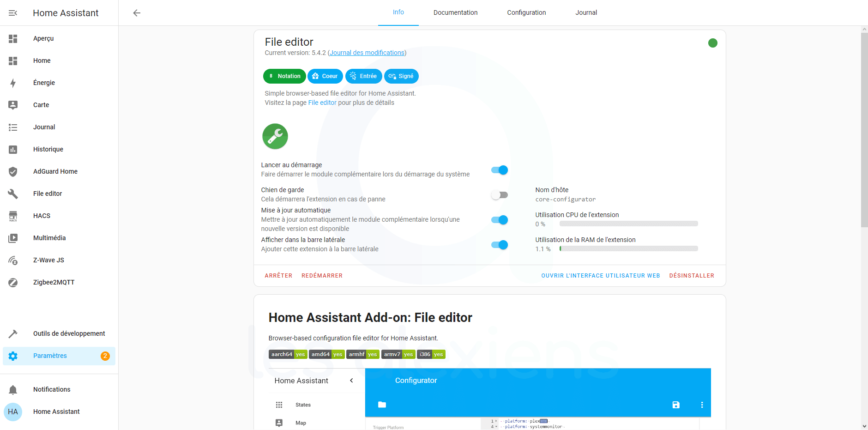Open the HA user profile avatar

[x=13, y=412]
